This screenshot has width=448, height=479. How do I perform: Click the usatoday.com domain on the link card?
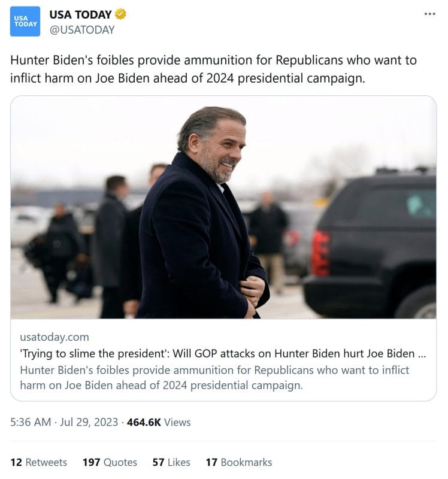(54, 337)
